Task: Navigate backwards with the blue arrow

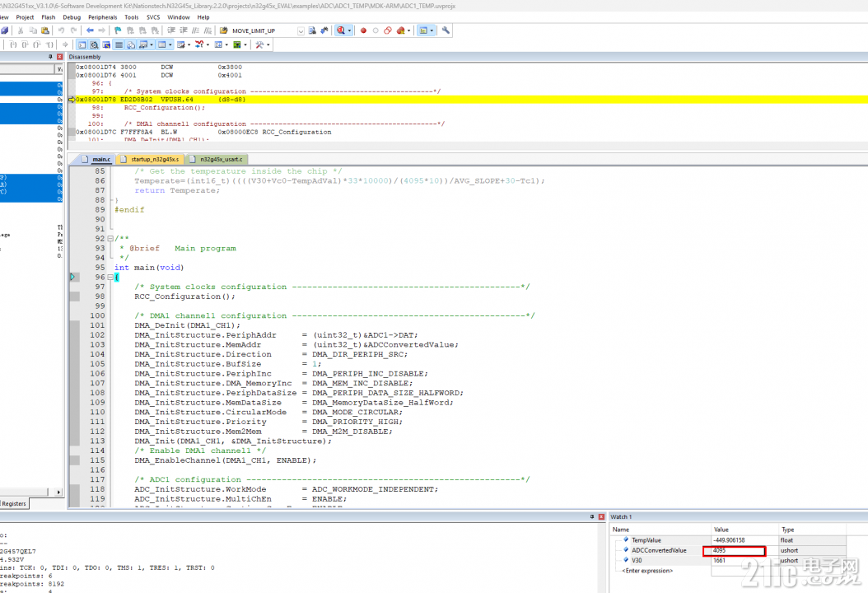Action: pyautogui.click(x=90, y=30)
